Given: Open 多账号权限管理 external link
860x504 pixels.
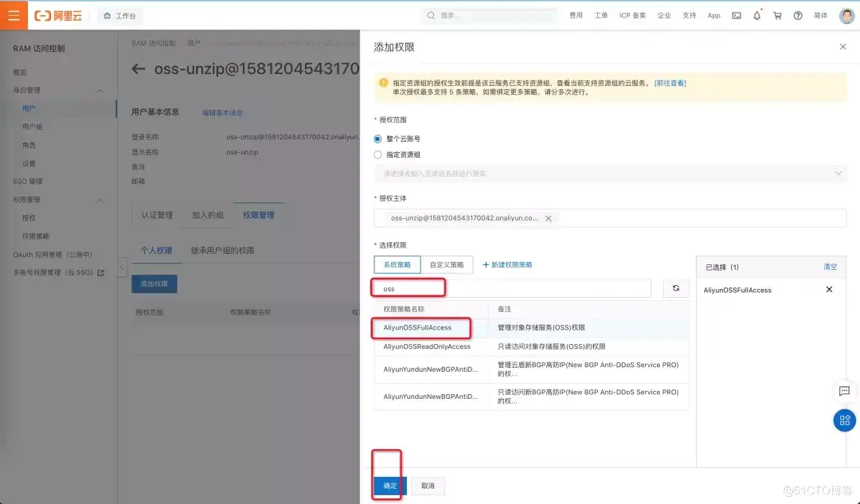Looking at the screenshot, I should pyautogui.click(x=58, y=272).
